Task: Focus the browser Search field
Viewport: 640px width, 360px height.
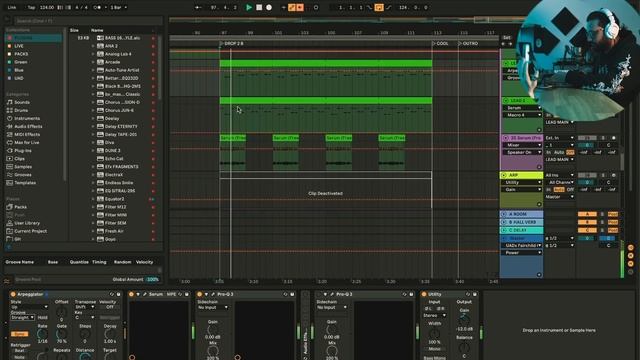Action: point(88,20)
